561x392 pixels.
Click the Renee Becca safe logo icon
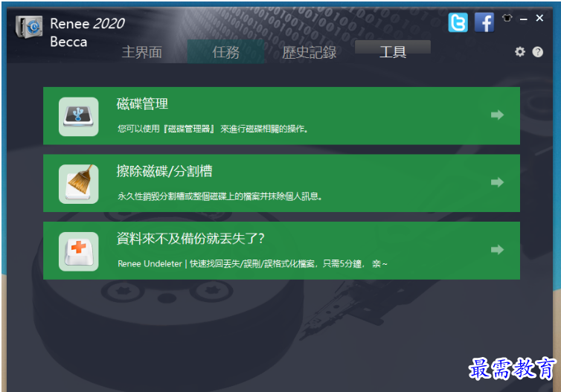click(x=29, y=27)
